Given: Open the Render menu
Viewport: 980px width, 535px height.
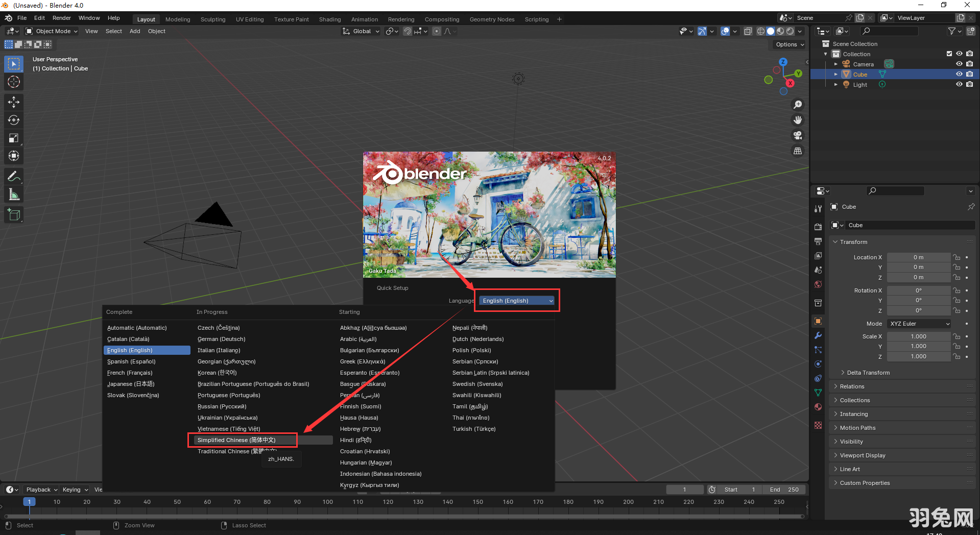Looking at the screenshot, I should tap(61, 17).
